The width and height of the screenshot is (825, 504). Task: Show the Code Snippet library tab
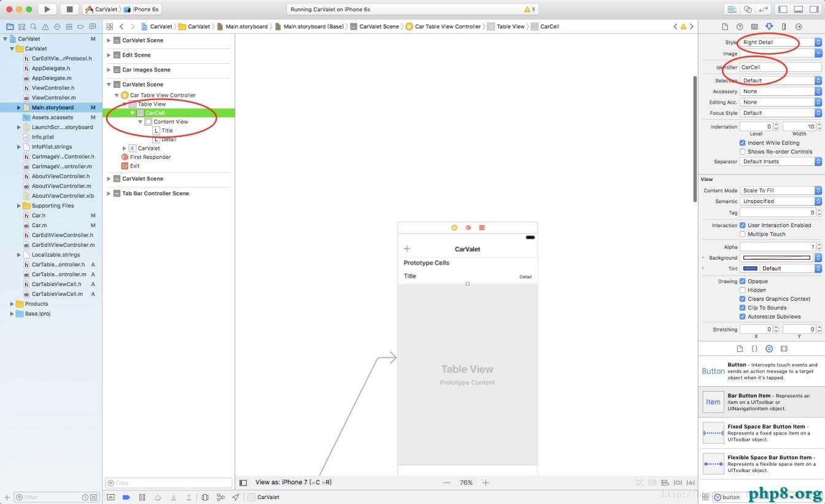754,349
